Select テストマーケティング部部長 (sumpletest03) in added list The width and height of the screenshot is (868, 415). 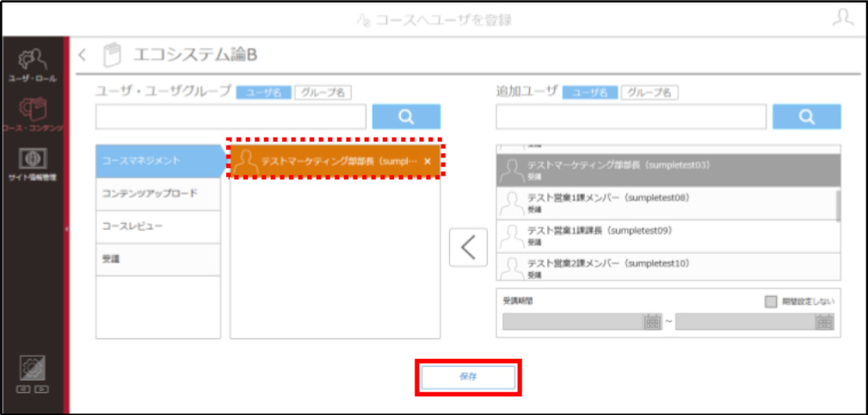(668, 170)
